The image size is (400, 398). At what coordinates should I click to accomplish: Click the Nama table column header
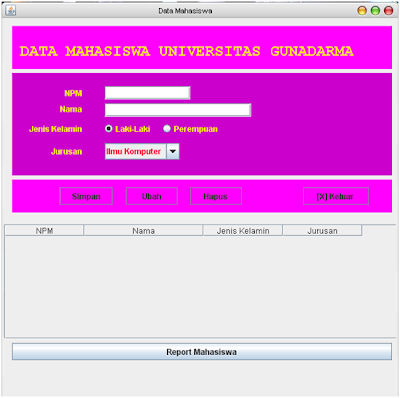point(143,231)
